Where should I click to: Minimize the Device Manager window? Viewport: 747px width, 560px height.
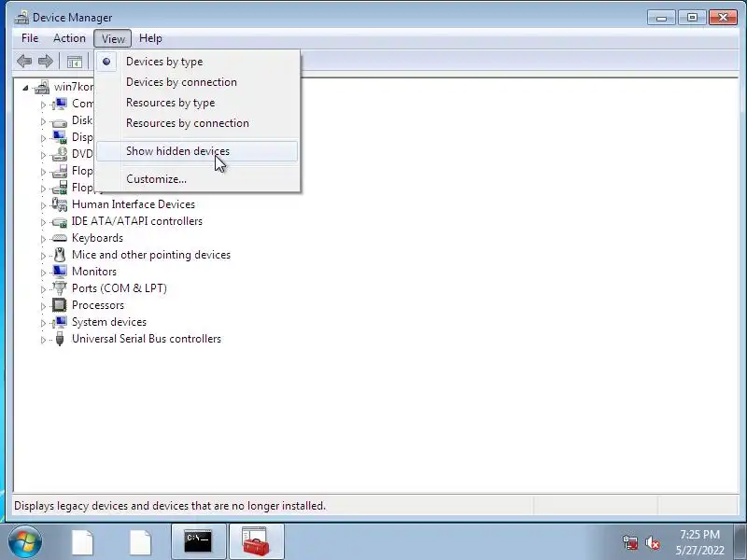point(661,18)
